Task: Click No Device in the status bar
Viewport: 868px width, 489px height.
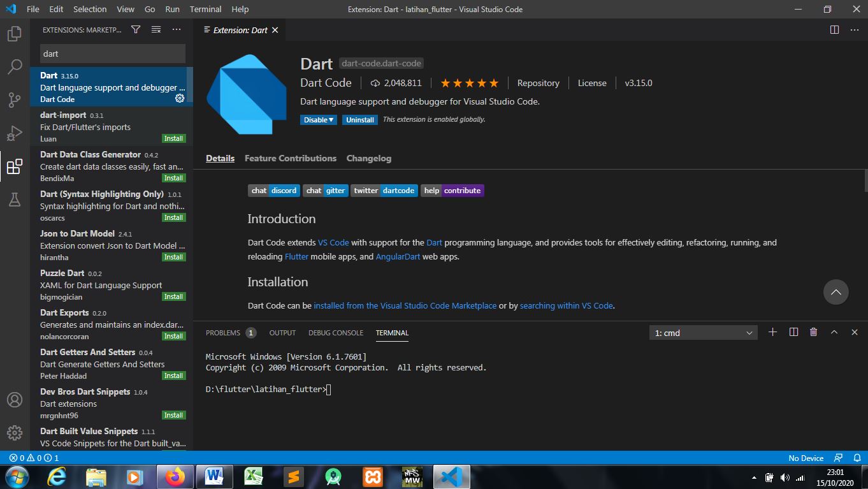Action: (x=806, y=458)
